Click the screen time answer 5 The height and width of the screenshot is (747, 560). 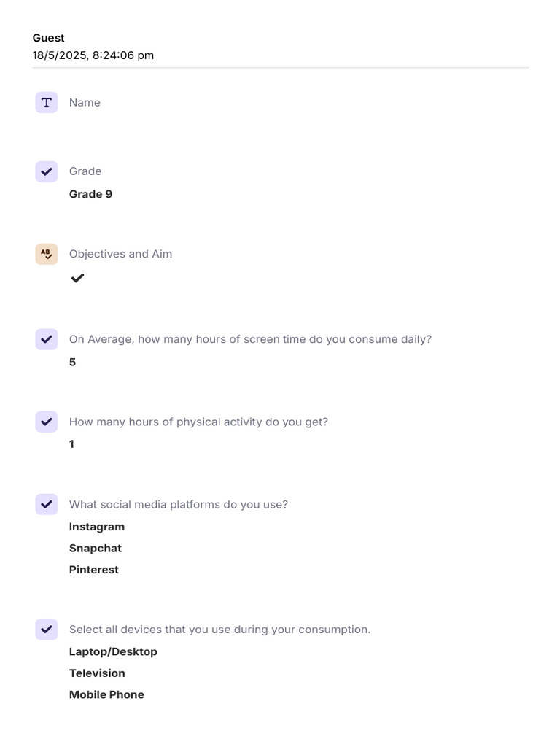point(72,363)
